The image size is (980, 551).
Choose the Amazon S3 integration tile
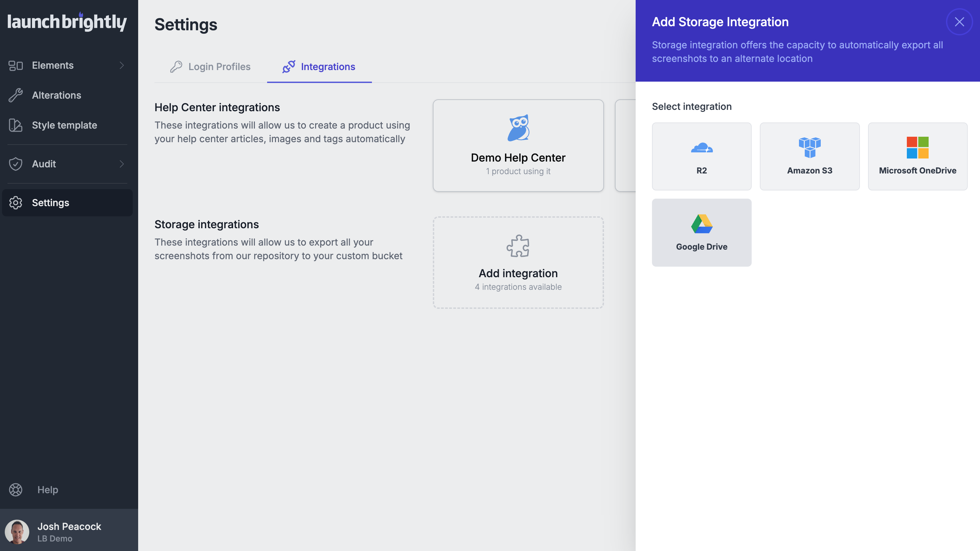pos(809,156)
